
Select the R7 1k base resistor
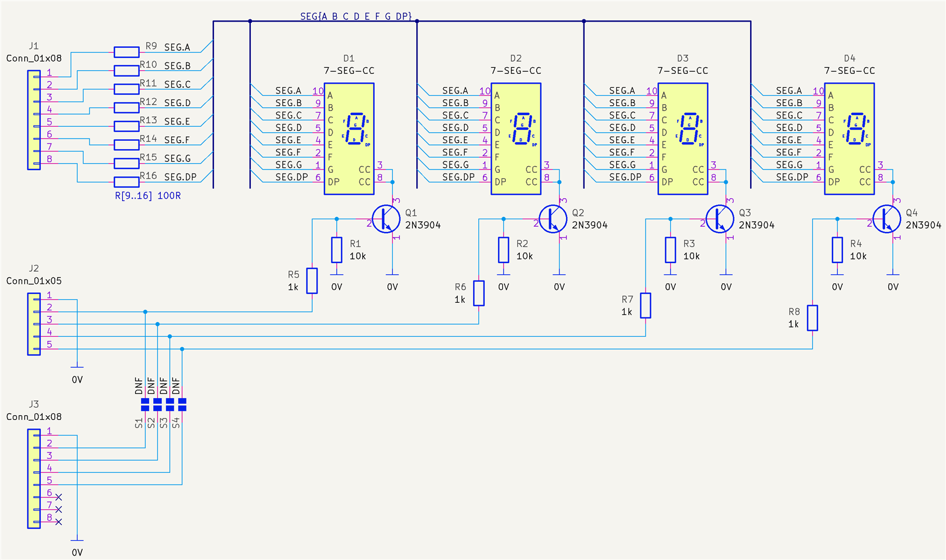click(x=645, y=305)
